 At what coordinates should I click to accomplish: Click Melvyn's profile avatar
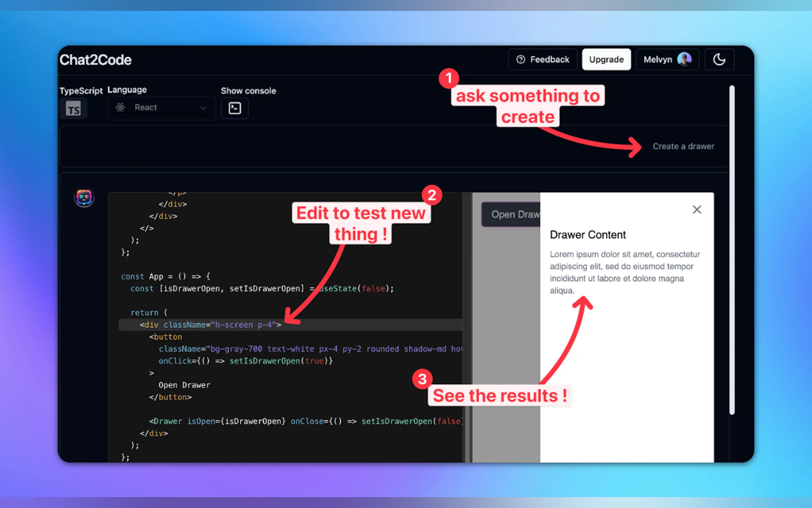pos(684,60)
